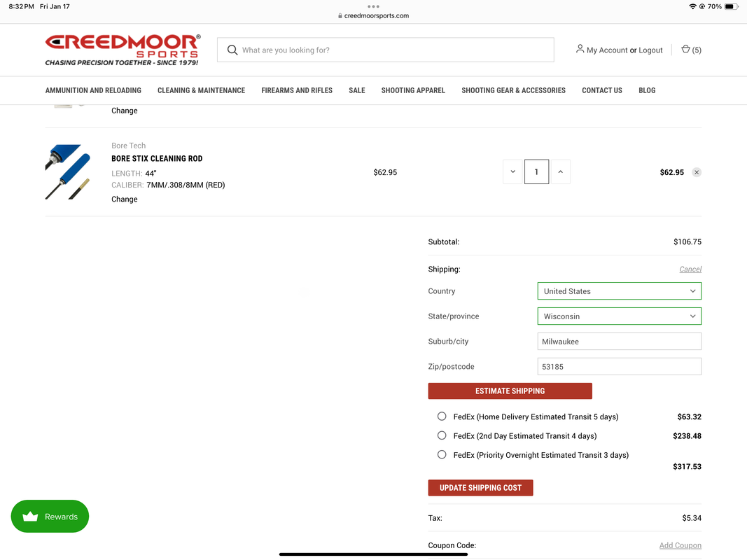Click the Bore Stix rod product thumbnail
Image resolution: width=747 pixels, height=560 pixels.
[x=68, y=172]
